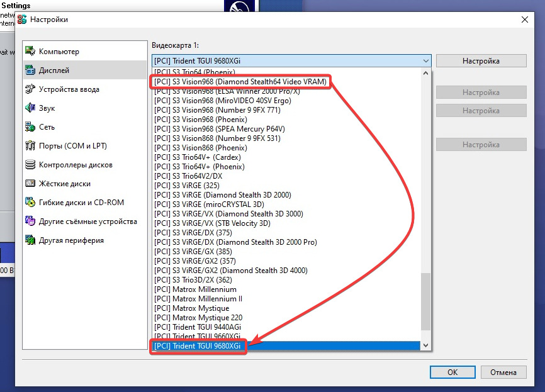Collapse the Видеокарта 1 dropdown arrow
This screenshot has width=545, height=392.
[426, 61]
